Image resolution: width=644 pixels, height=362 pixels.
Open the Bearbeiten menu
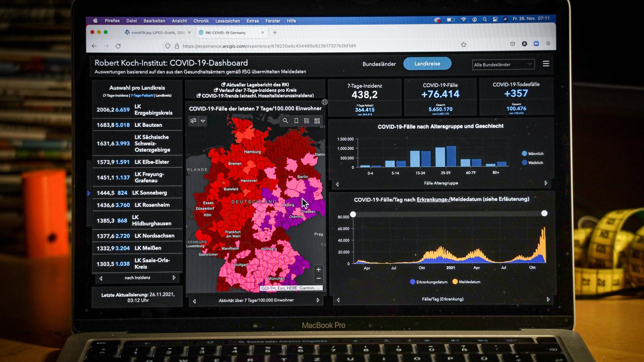(x=155, y=21)
